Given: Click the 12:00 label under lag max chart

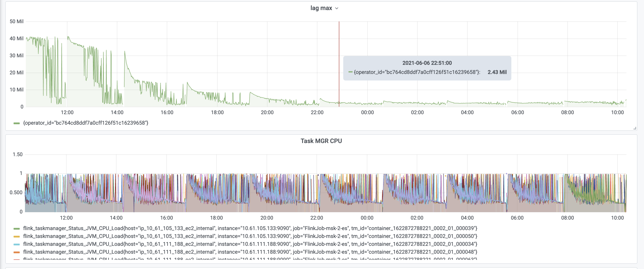Looking at the screenshot, I should [x=67, y=112].
